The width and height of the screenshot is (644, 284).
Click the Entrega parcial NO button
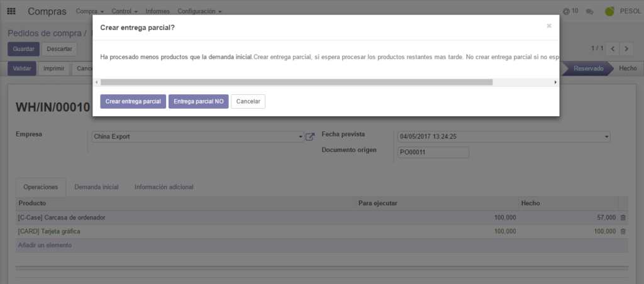click(198, 101)
